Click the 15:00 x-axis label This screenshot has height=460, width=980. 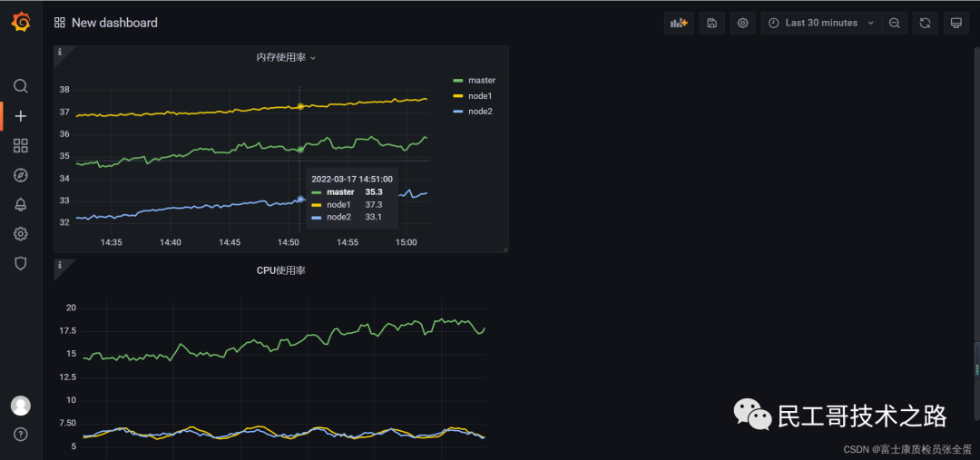pos(407,242)
